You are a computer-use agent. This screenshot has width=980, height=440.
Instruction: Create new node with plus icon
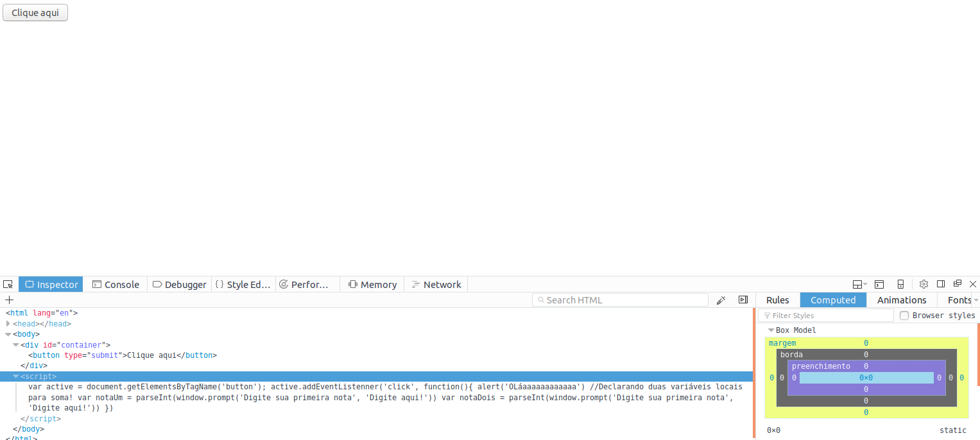pos(9,300)
